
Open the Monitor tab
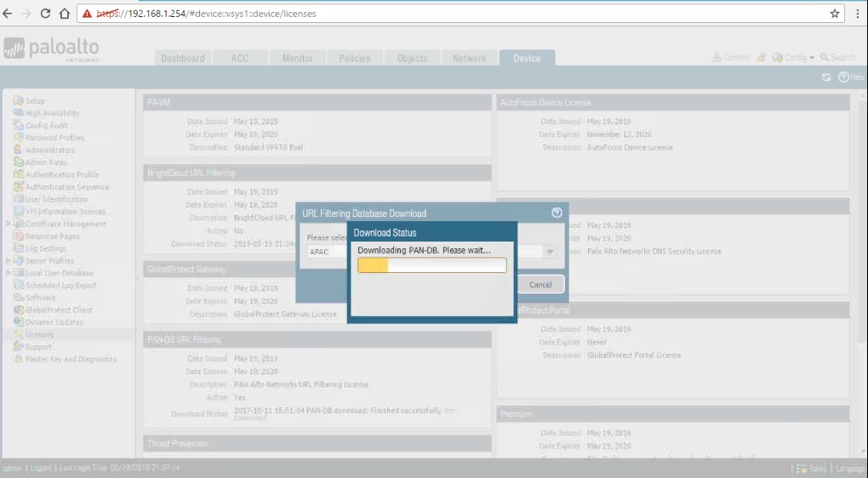point(297,58)
